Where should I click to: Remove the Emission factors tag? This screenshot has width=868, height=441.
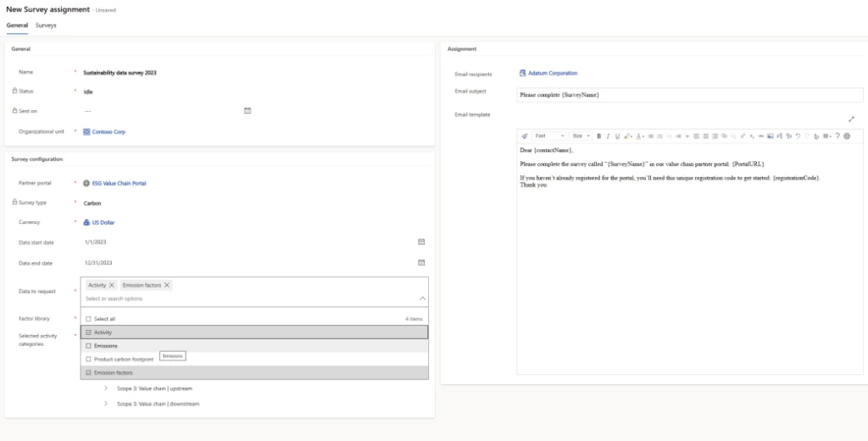click(167, 285)
